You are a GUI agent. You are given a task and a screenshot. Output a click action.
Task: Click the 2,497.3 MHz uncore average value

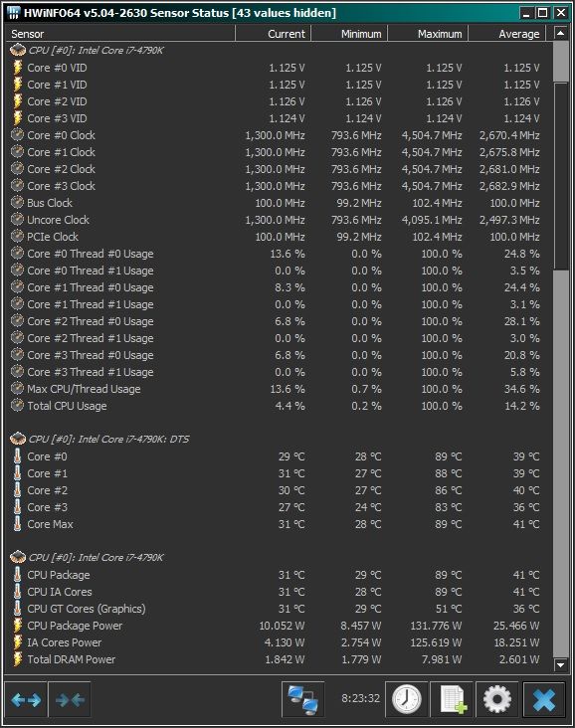tap(509, 220)
